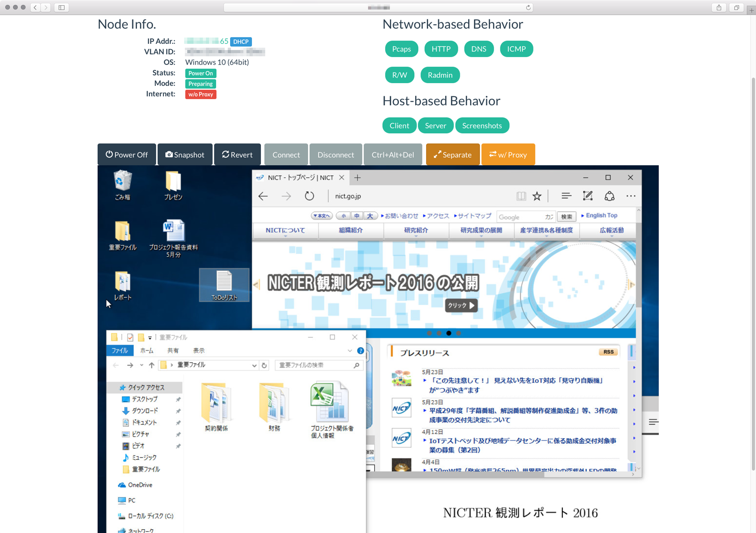Select small font size 小 button
The width and height of the screenshot is (756, 533).
[x=344, y=216]
